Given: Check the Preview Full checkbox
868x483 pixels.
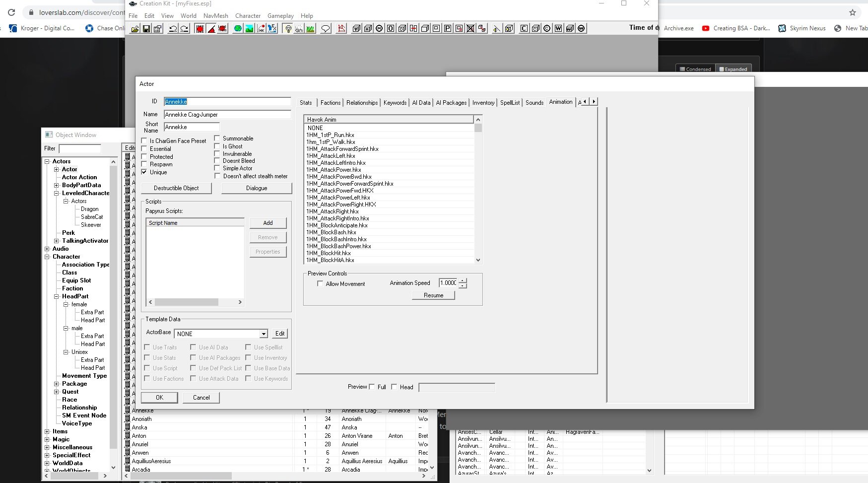Looking at the screenshot, I should (372, 387).
